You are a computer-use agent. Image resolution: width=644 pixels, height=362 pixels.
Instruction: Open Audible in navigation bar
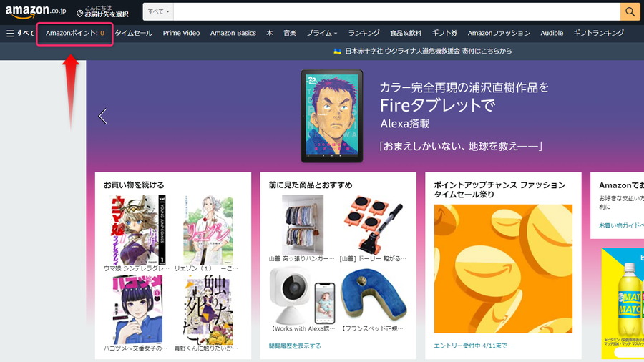coord(552,33)
